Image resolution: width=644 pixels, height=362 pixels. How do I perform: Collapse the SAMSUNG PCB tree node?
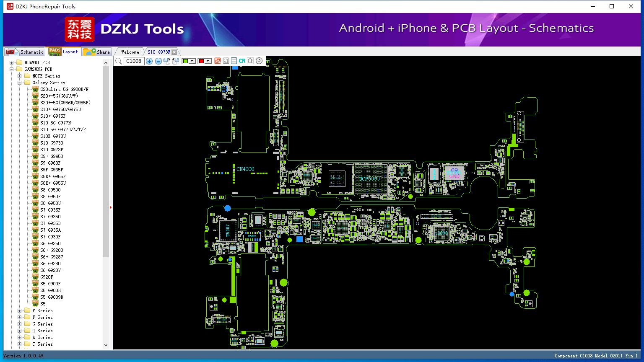12,69
